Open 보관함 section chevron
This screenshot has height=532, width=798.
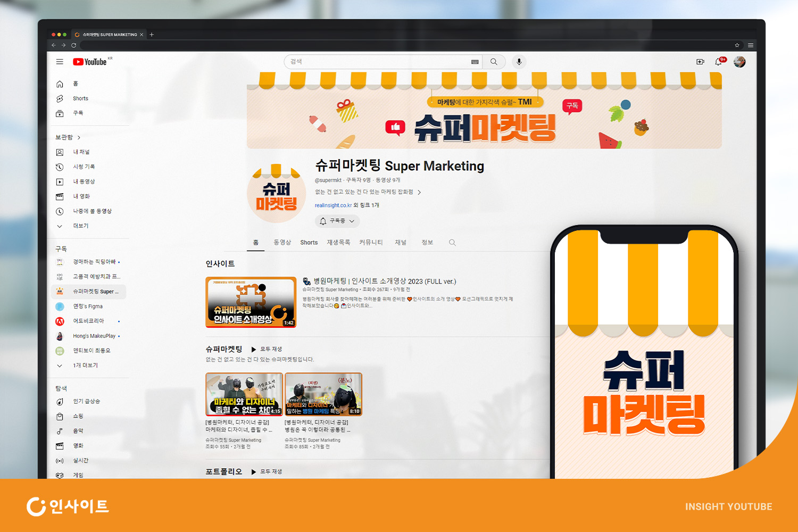tap(79, 137)
